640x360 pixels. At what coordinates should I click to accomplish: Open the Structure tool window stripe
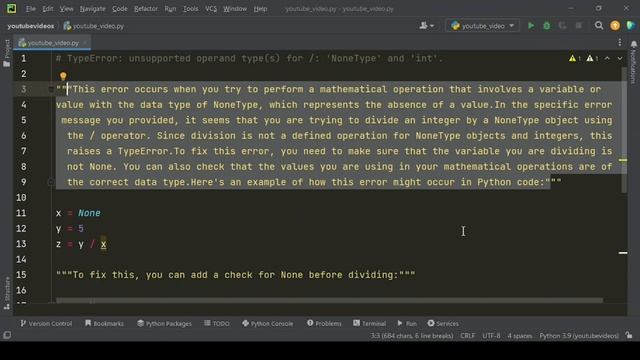coord(7,293)
